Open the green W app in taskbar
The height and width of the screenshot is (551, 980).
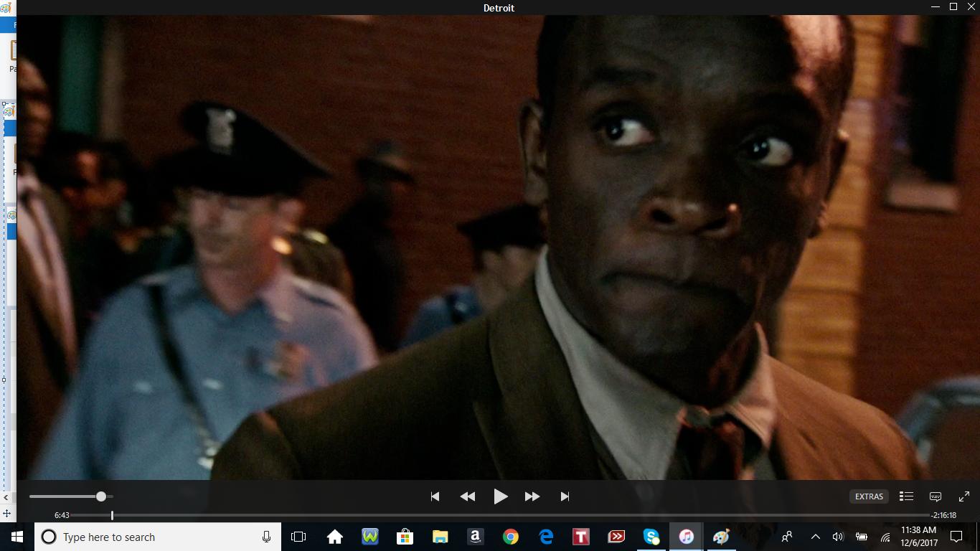369,537
